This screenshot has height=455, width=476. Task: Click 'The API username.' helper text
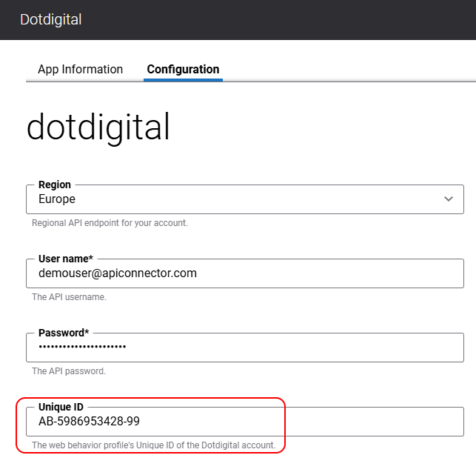point(69,297)
